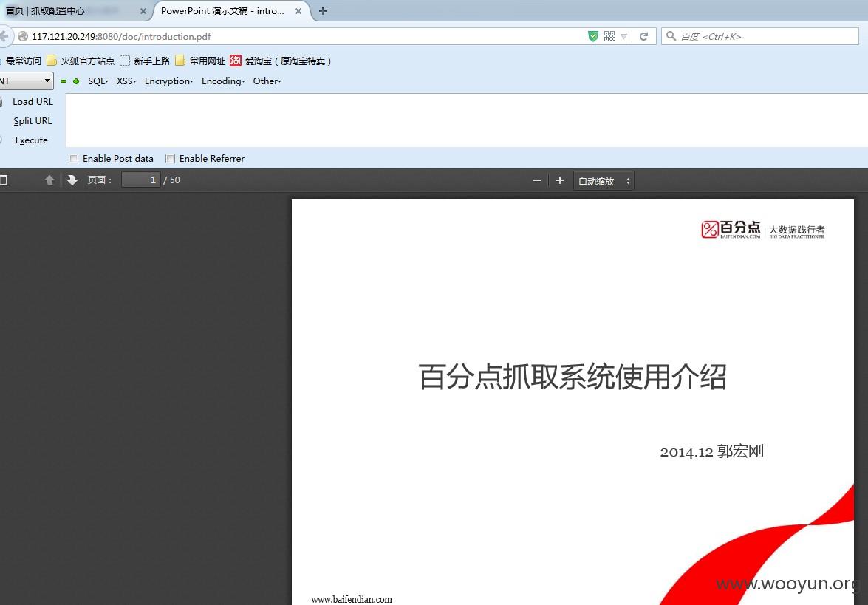Expand the HackBar INT dropdown
The image size is (868, 605).
tap(27, 81)
